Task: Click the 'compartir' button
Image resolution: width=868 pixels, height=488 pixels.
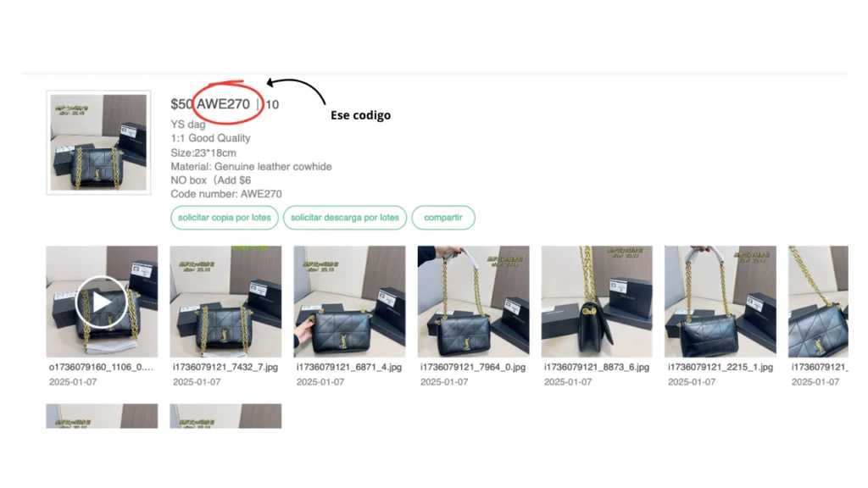Action: pyautogui.click(x=442, y=218)
